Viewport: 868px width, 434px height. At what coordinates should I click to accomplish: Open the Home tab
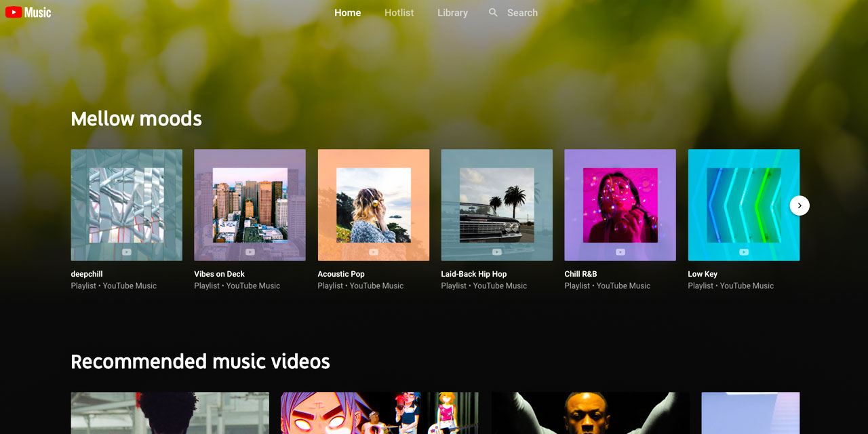[x=347, y=13]
